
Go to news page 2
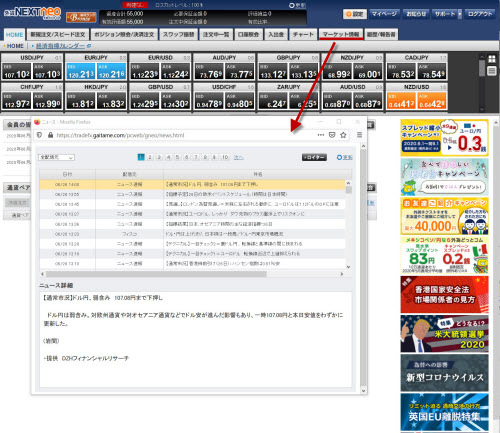(150, 157)
